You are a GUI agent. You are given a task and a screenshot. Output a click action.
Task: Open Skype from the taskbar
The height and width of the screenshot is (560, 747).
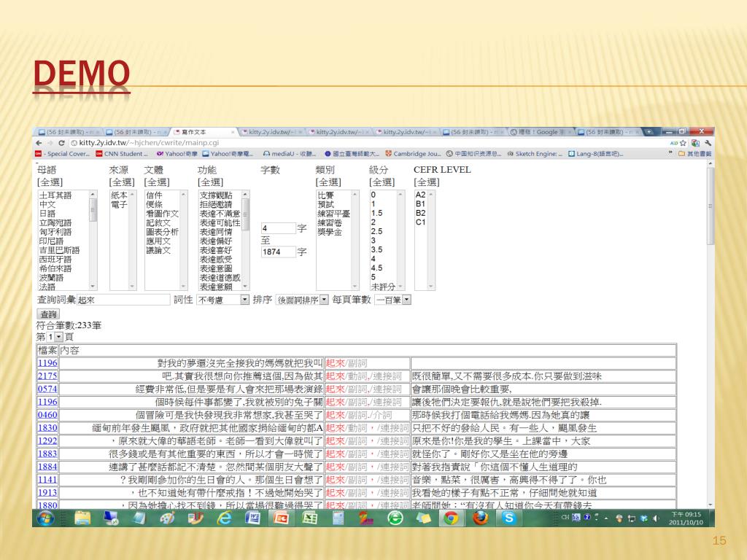click(x=508, y=518)
